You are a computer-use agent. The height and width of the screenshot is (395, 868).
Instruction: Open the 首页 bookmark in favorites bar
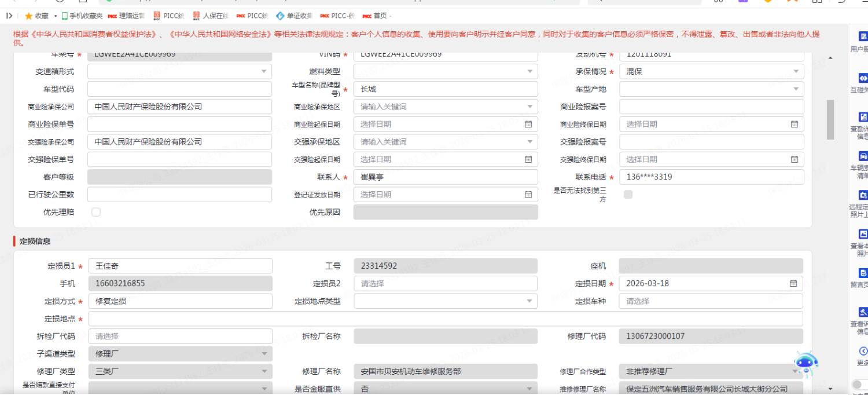tap(377, 16)
